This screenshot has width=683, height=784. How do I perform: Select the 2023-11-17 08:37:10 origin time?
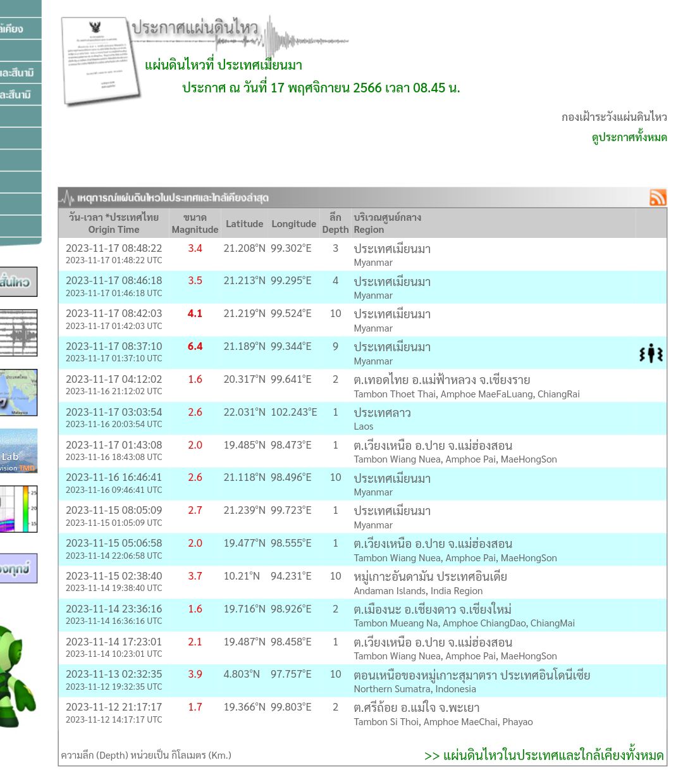pos(114,346)
